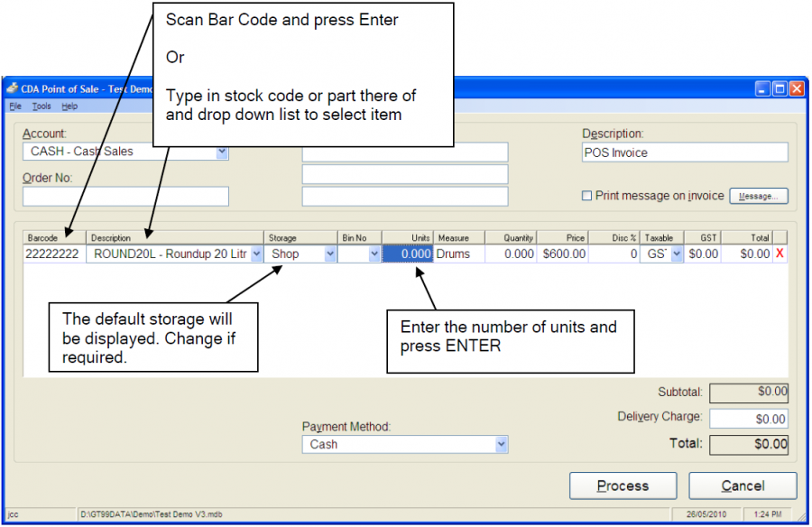Click the Order No input field
Screen dimensions: 812x527
point(125,196)
